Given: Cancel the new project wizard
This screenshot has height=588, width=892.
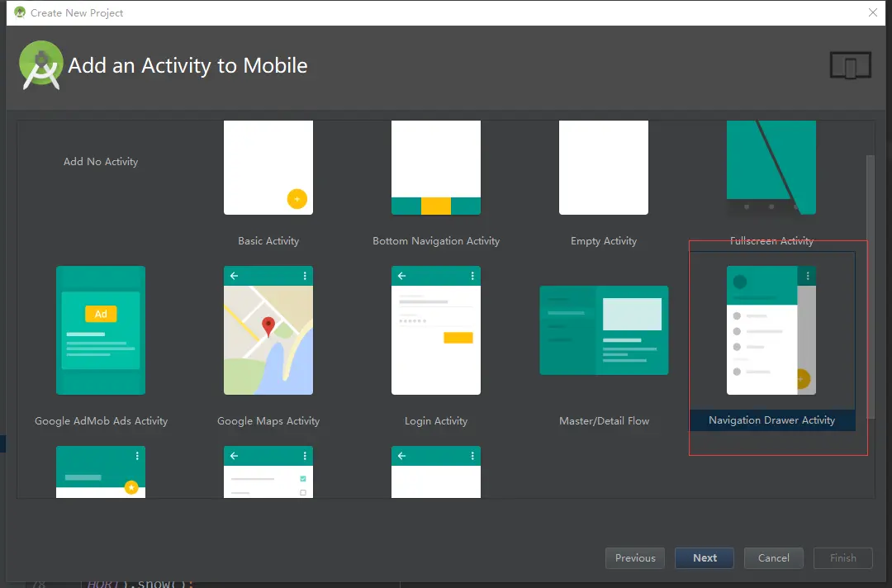Looking at the screenshot, I should (773, 557).
